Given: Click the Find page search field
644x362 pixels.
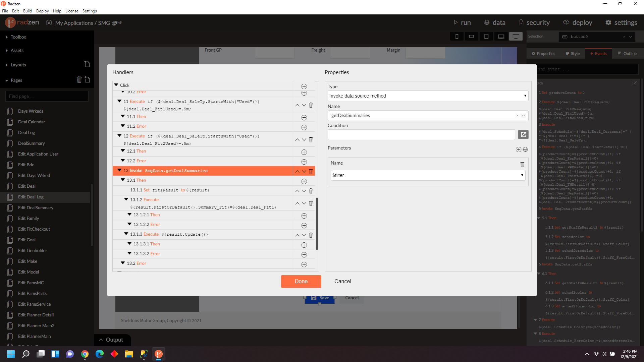Looking at the screenshot, I should coord(47,96).
